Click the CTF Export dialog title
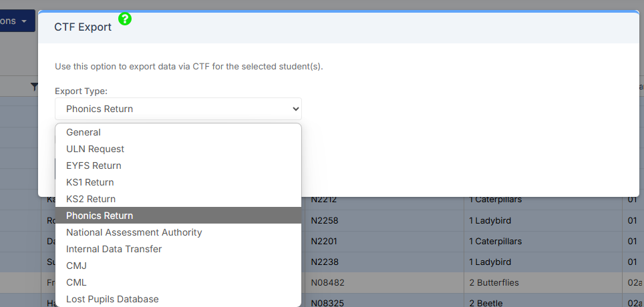The image size is (644, 307). click(x=83, y=27)
